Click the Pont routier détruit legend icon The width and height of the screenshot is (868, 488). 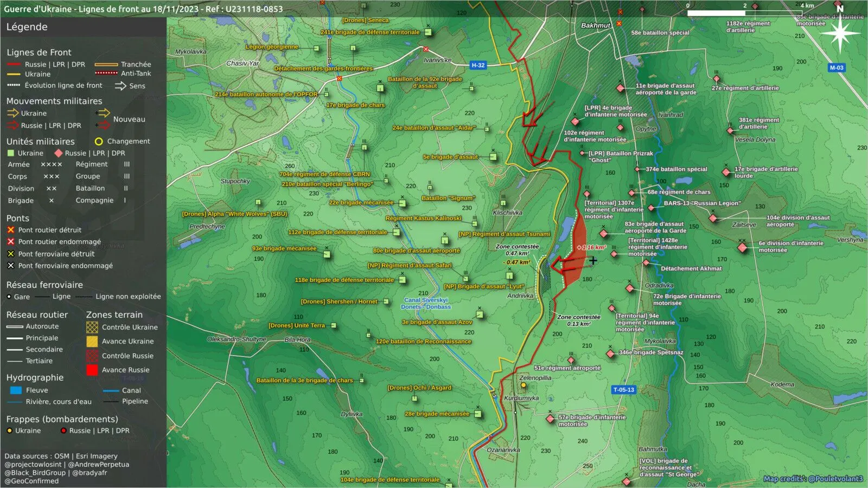[10, 230]
